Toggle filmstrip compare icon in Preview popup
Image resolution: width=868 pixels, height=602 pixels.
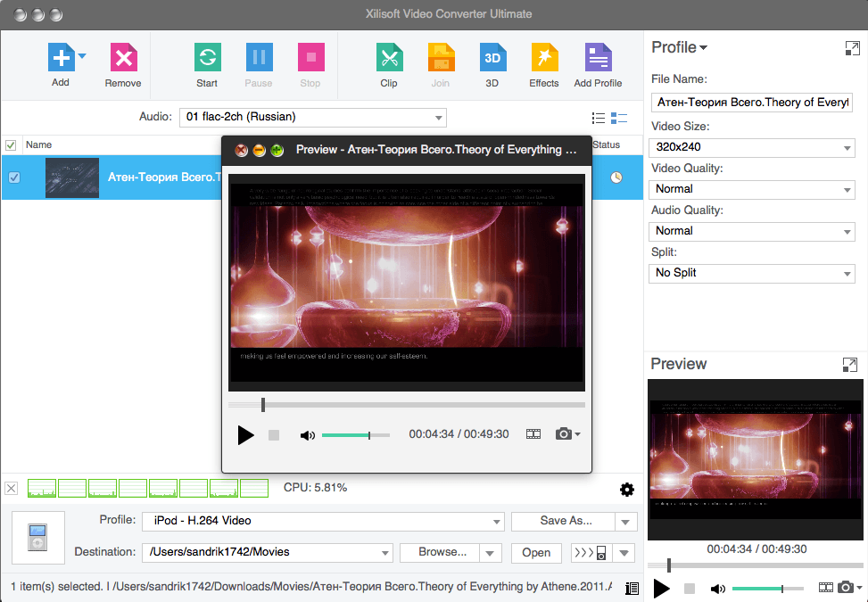(533, 434)
